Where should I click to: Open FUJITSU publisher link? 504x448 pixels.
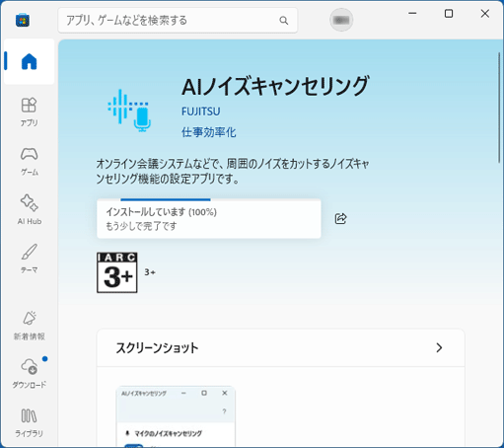200,112
